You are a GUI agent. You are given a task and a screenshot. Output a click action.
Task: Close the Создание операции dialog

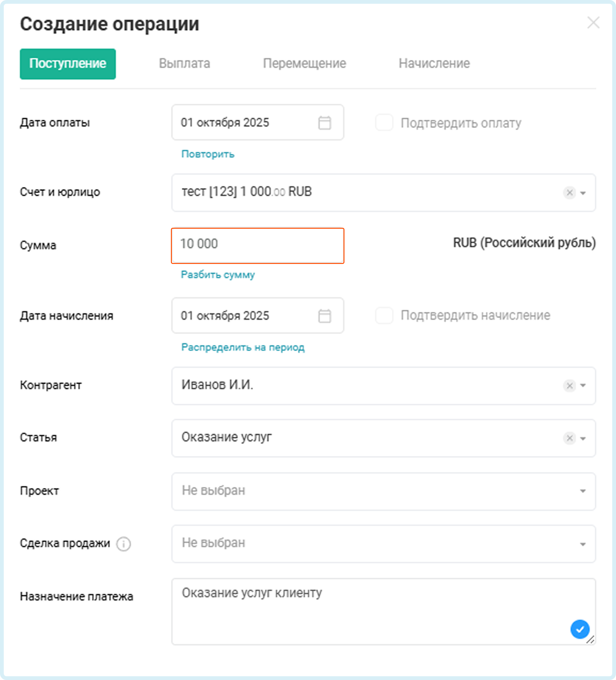(593, 23)
